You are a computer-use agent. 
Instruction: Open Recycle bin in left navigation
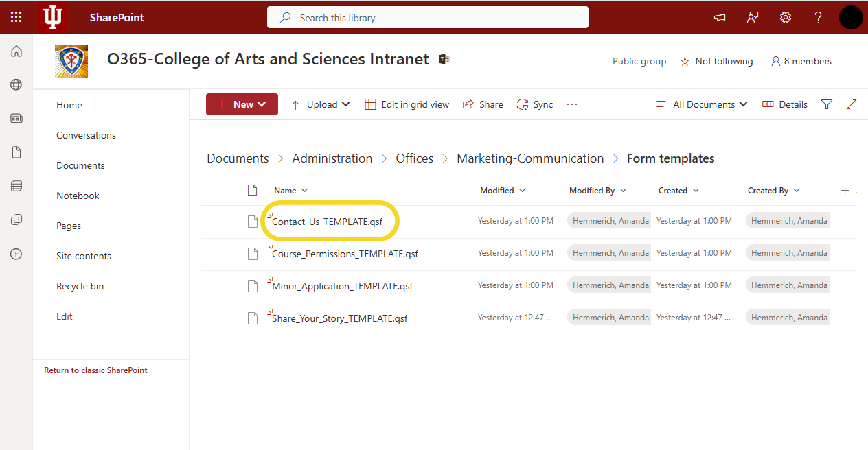pyautogui.click(x=80, y=286)
